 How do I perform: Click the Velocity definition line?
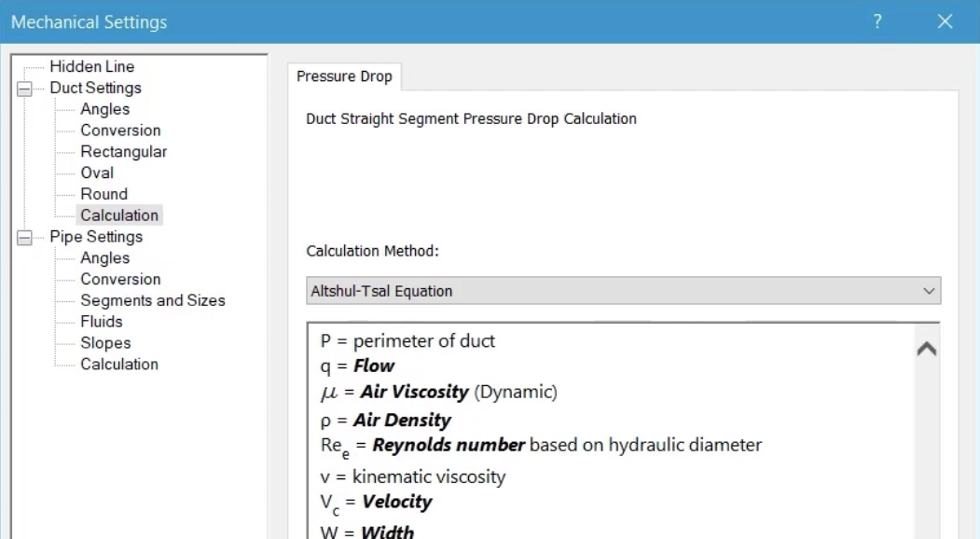[377, 504]
